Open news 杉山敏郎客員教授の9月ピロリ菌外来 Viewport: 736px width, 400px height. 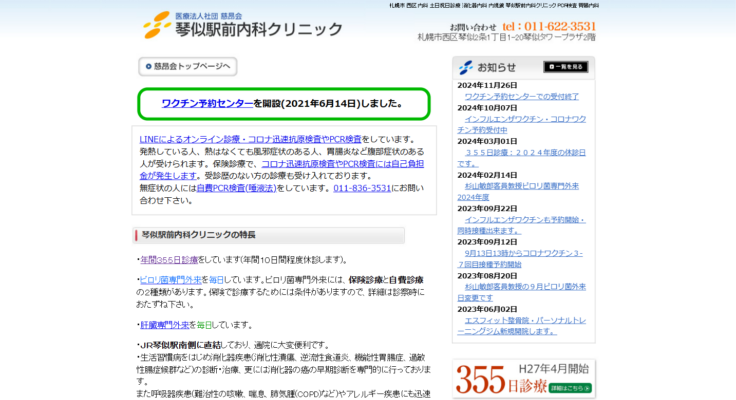click(521, 292)
